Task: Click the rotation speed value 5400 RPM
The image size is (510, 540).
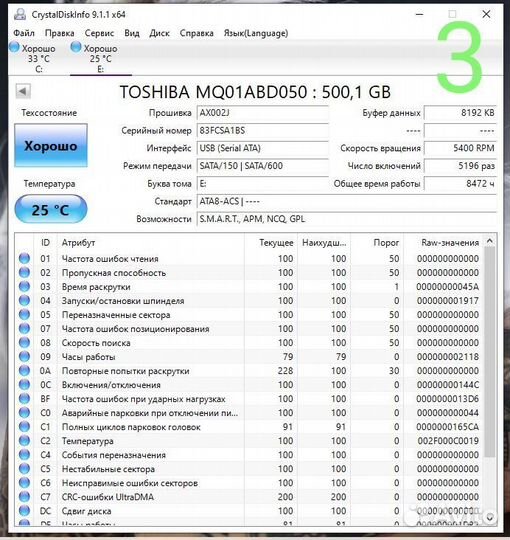Action: (x=460, y=148)
